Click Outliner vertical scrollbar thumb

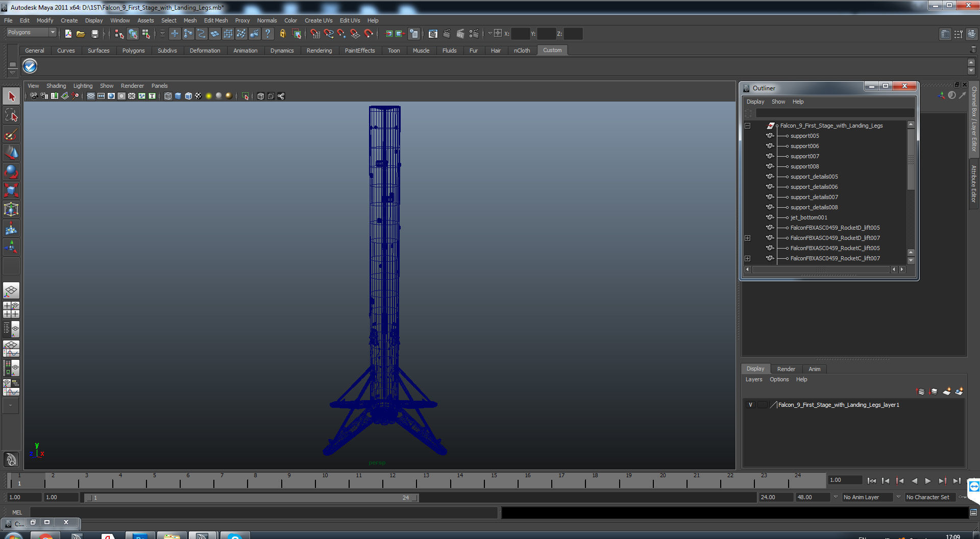(x=911, y=159)
